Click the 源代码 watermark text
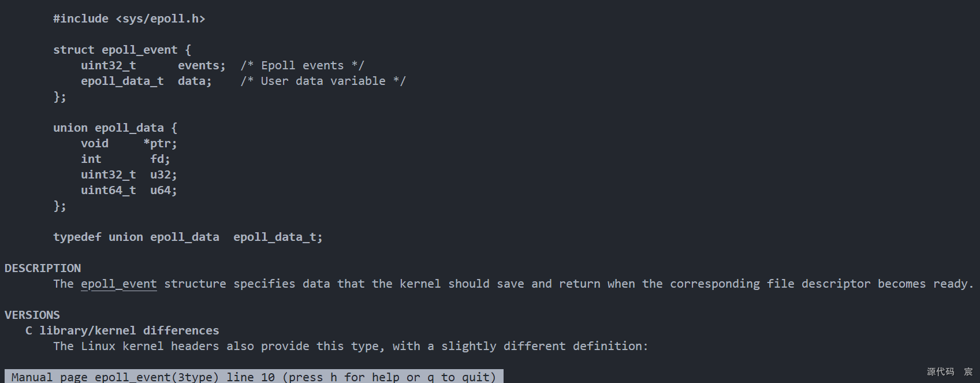 (x=940, y=371)
